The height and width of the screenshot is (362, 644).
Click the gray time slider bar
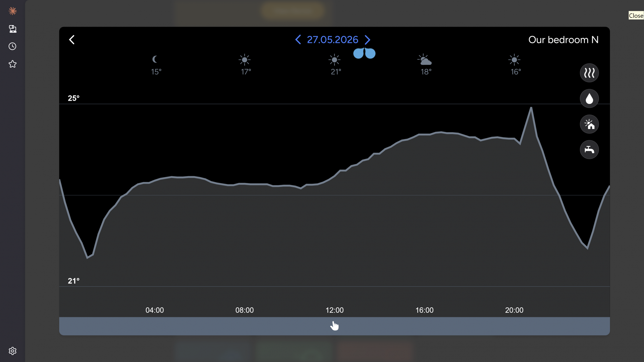click(x=334, y=326)
